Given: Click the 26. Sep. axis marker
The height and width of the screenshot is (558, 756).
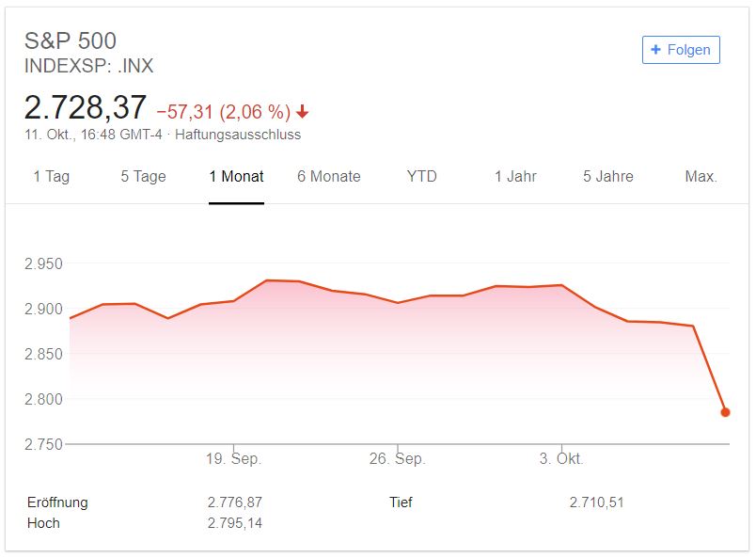Looking at the screenshot, I should 398,458.
